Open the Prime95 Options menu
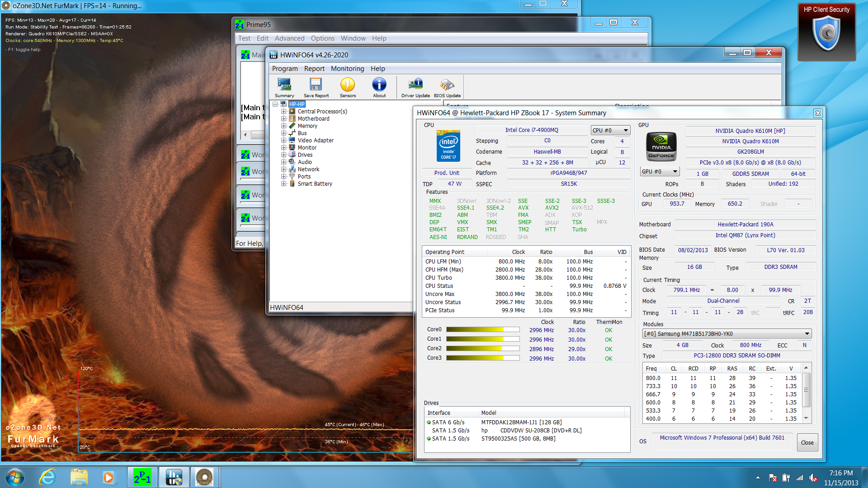 323,38
